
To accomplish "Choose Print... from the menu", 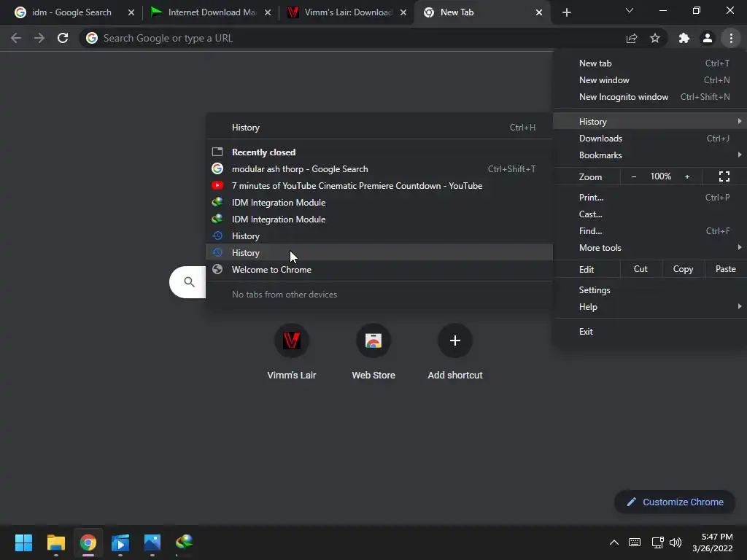I will pos(650,197).
